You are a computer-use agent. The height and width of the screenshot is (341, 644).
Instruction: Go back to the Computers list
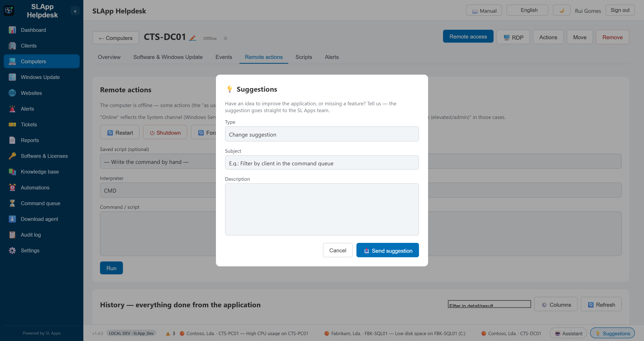click(x=116, y=38)
